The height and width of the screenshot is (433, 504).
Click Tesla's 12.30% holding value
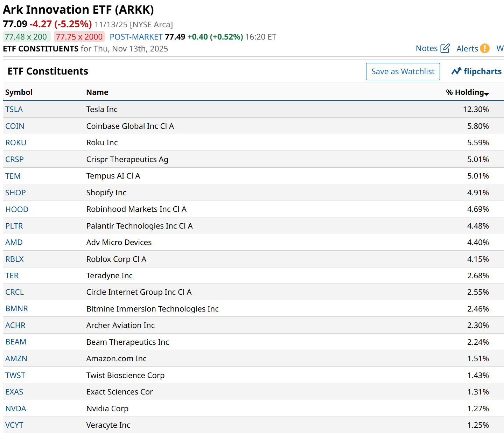tap(476, 109)
